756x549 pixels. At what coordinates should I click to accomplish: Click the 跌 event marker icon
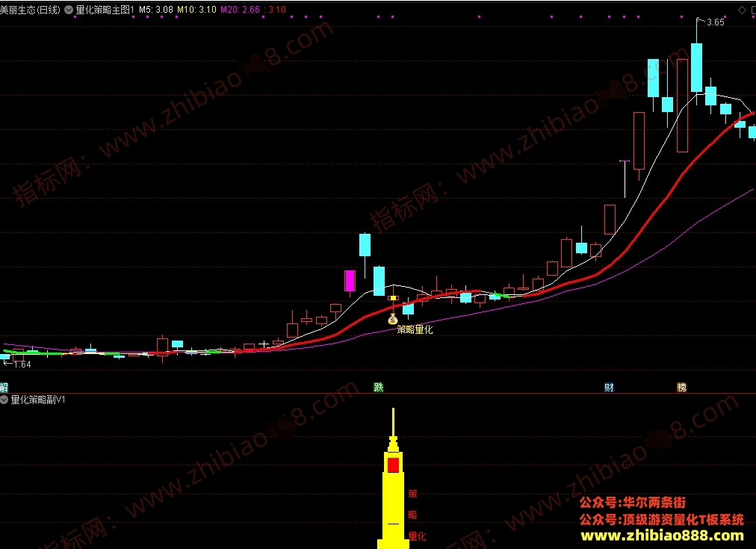379,387
